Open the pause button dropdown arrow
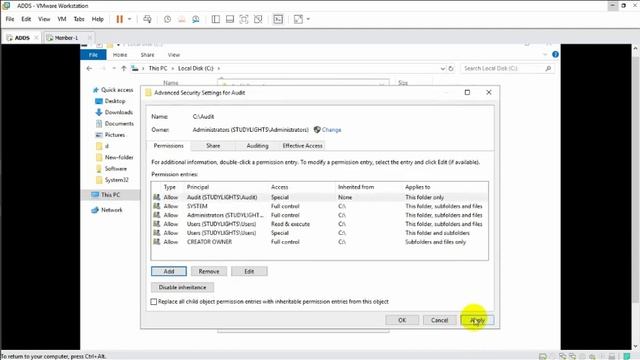The width and height of the screenshot is (640, 360). pos(129,19)
